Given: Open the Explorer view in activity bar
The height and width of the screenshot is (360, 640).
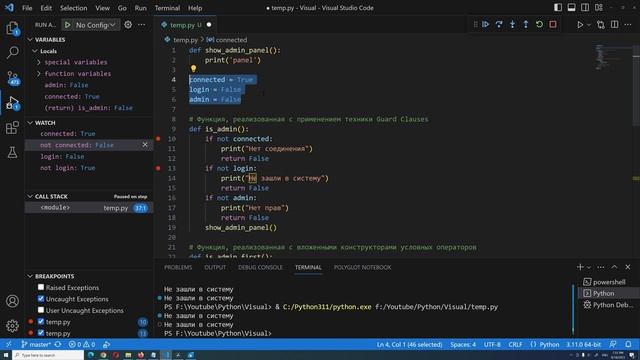Looking at the screenshot, I should click(x=12, y=28).
